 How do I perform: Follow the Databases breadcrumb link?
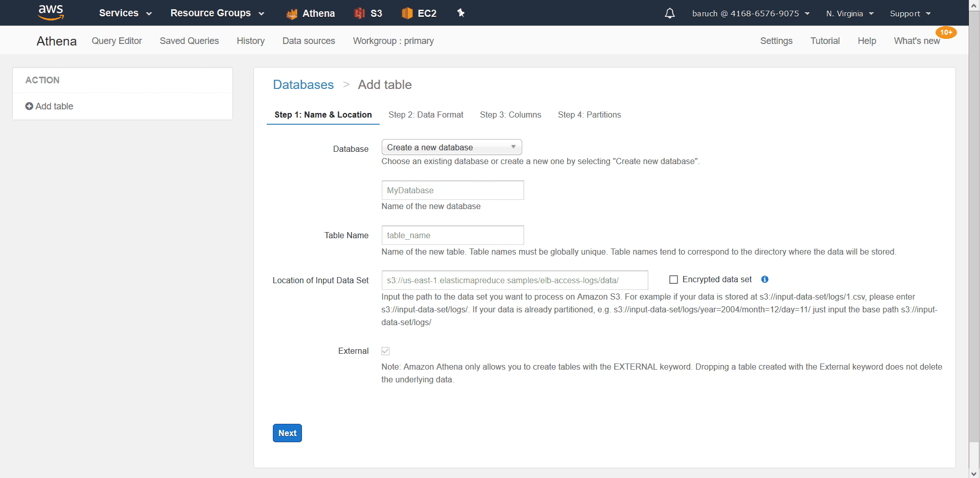click(x=303, y=85)
